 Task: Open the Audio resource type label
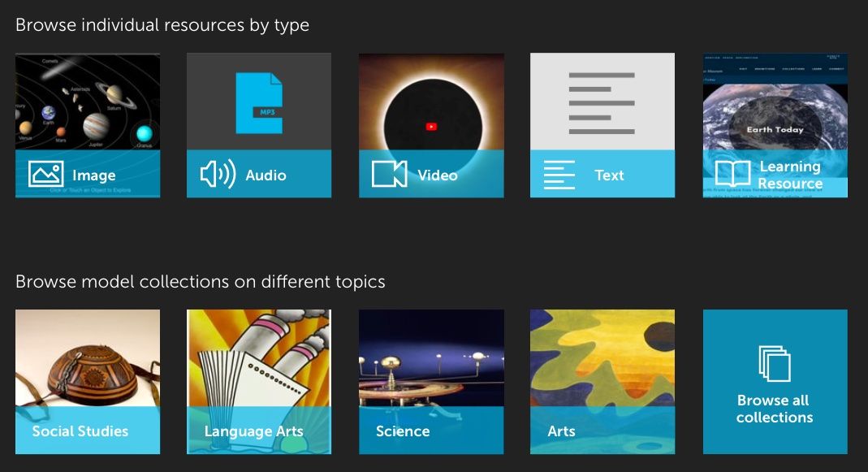point(266,175)
